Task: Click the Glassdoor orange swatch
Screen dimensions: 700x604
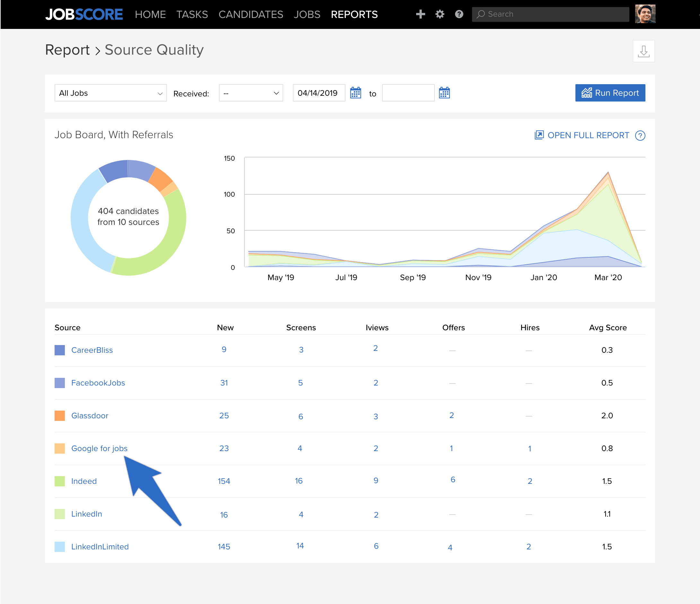Action: tap(59, 415)
